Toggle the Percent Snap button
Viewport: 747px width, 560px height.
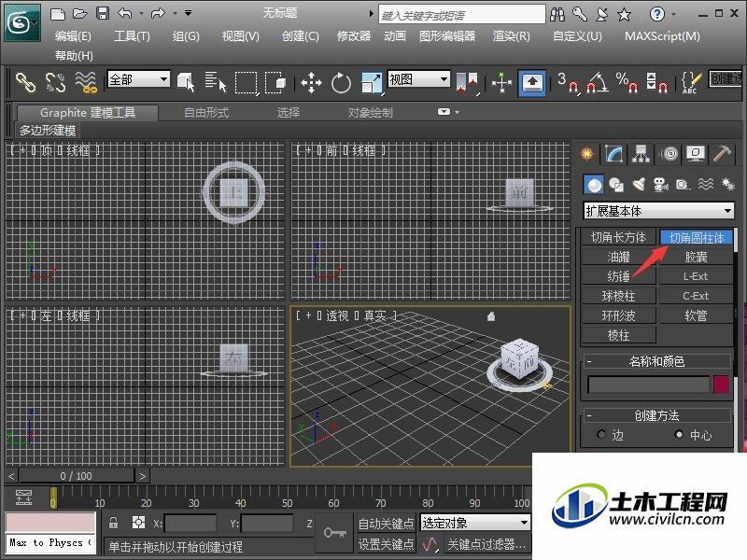tap(627, 82)
